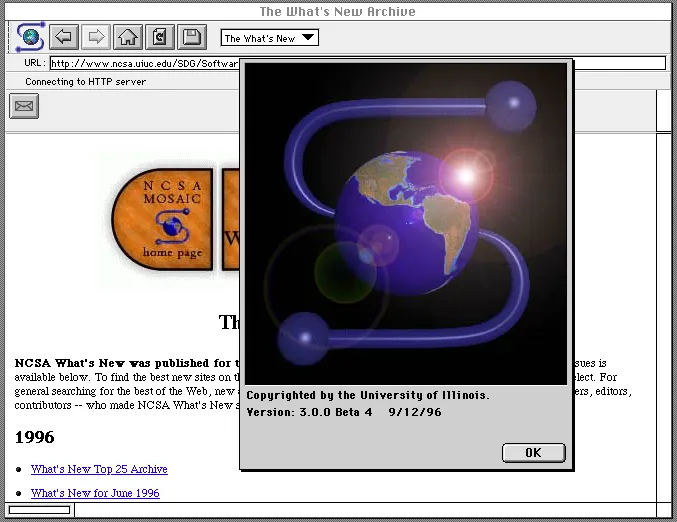
Task: Go forward with the right arrow button
Action: coord(96,37)
